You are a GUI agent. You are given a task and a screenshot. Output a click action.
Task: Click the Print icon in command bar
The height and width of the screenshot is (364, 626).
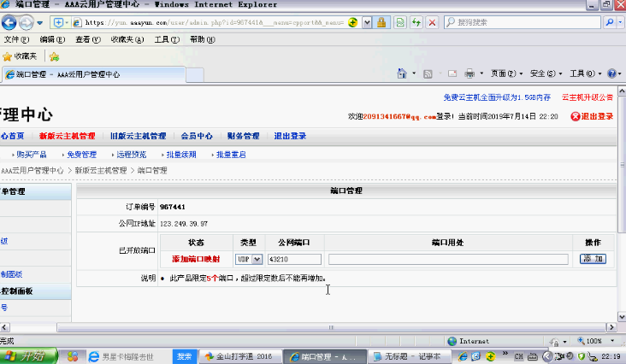point(469,73)
